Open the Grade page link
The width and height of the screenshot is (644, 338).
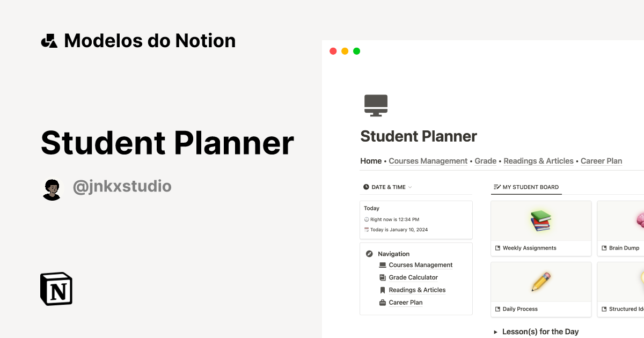click(485, 160)
